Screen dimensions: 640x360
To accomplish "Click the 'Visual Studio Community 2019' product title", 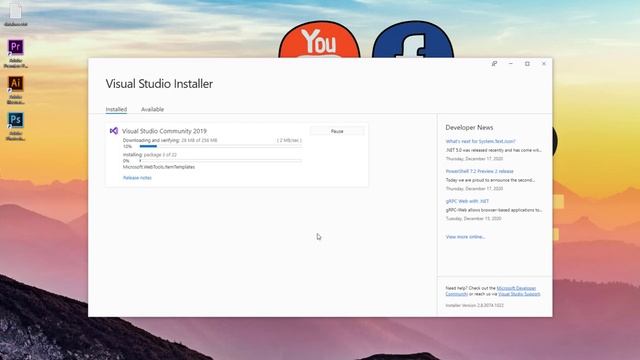I will tap(164, 131).
